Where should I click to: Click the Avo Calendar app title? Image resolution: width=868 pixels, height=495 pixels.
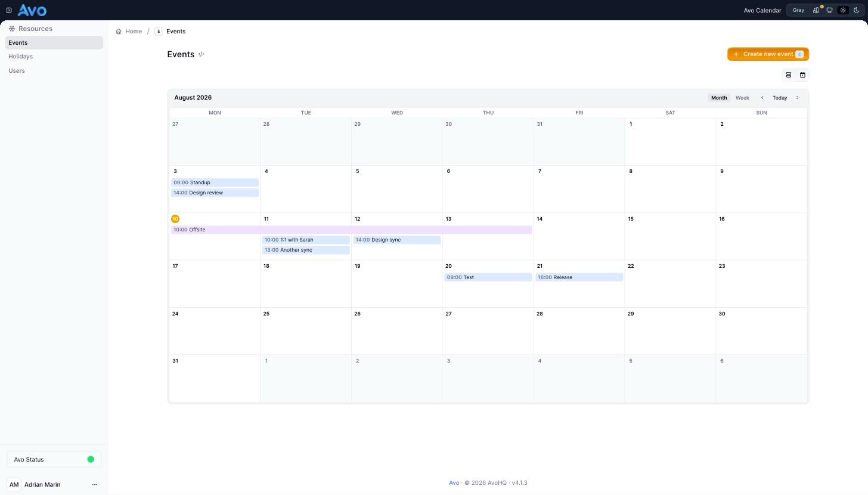[x=762, y=10]
